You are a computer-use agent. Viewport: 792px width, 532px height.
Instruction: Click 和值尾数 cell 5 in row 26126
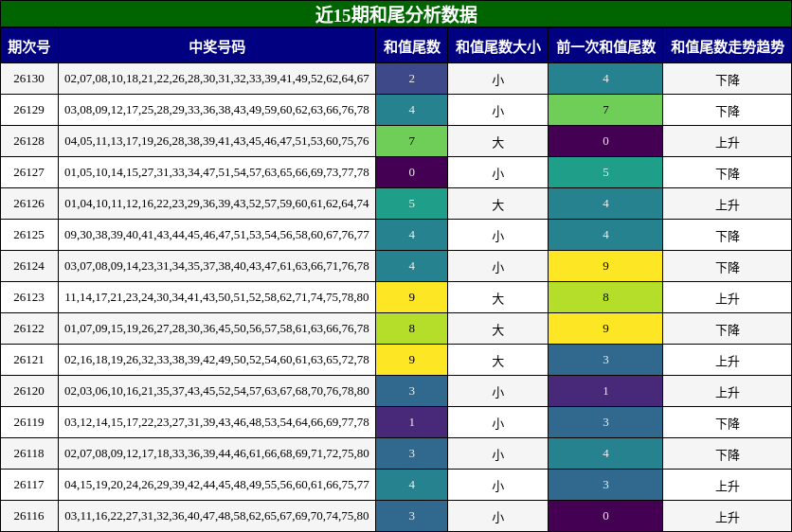click(412, 204)
